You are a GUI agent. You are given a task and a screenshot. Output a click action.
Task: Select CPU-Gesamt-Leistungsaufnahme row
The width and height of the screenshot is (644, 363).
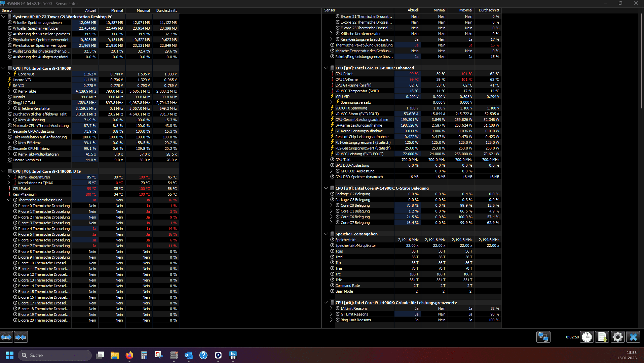(412, 120)
